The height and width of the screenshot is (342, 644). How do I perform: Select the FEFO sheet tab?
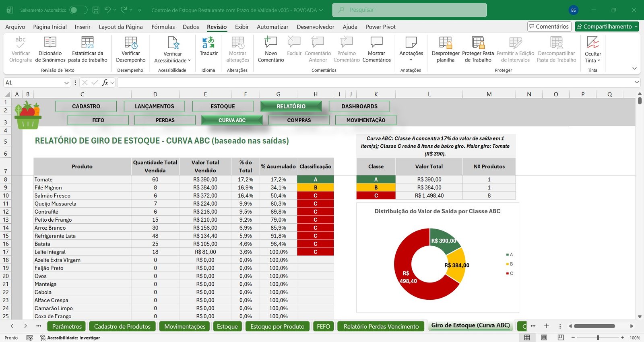(323, 326)
